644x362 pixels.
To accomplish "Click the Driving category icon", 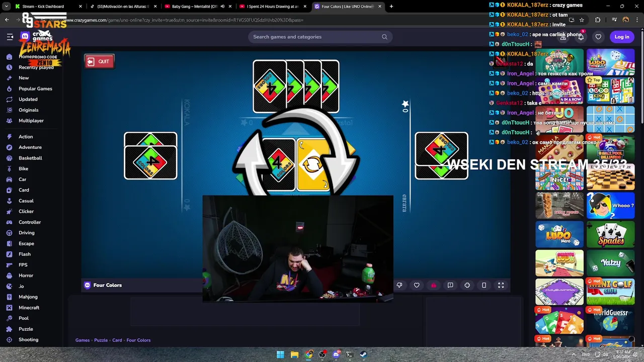I will click(x=9, y=233).
